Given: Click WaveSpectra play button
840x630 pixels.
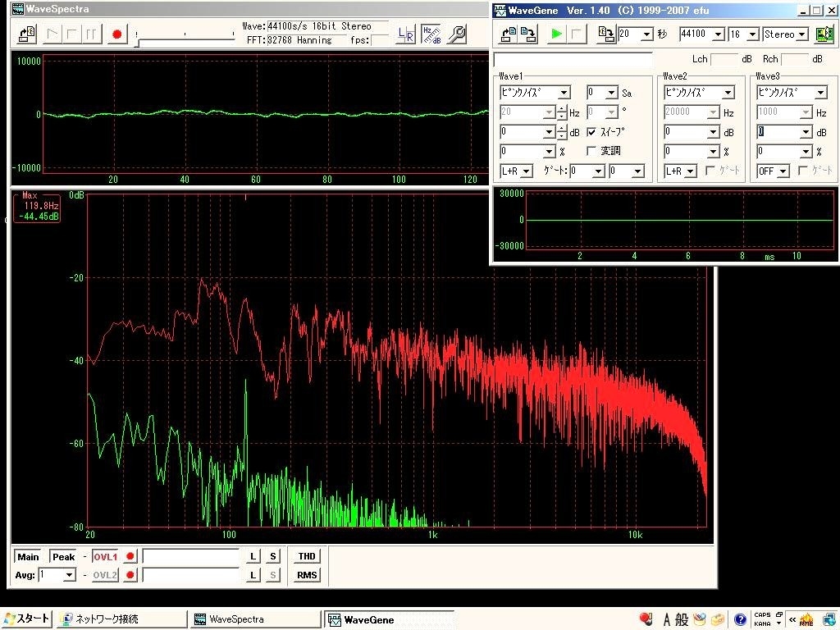Looking at the screenshot, I should point(52,34).
